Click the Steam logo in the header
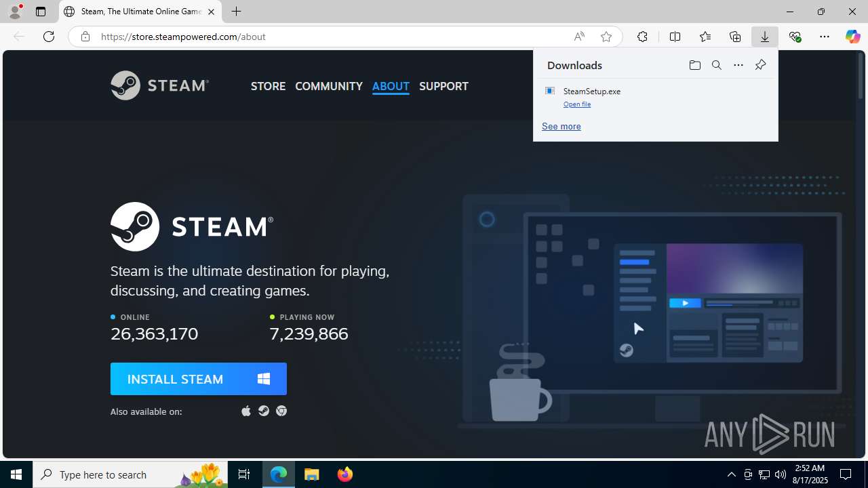This screenshot has height=488, width=868. click(159, 85)
